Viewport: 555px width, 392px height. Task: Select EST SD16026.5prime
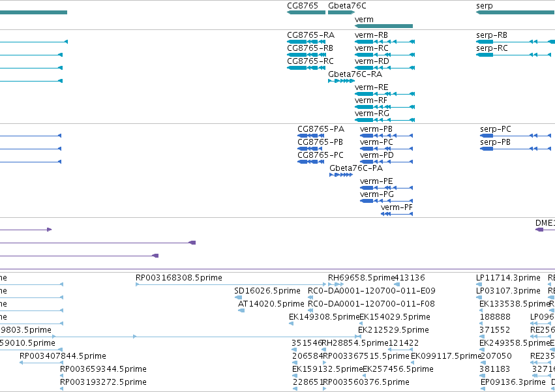point(238,297)
